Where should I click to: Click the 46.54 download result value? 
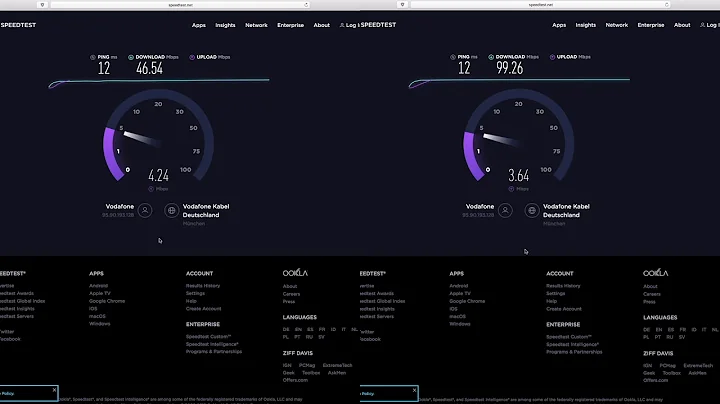pos(149,68)
